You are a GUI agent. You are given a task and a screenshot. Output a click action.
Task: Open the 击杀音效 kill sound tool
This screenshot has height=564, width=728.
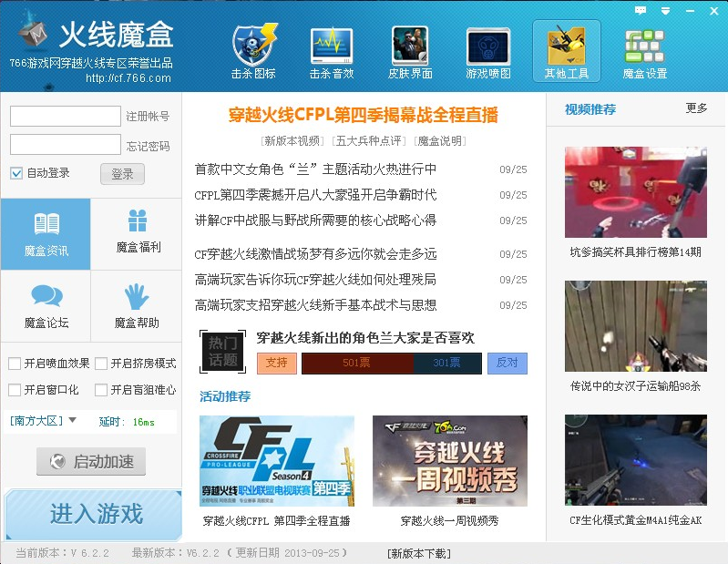(332, 52)
